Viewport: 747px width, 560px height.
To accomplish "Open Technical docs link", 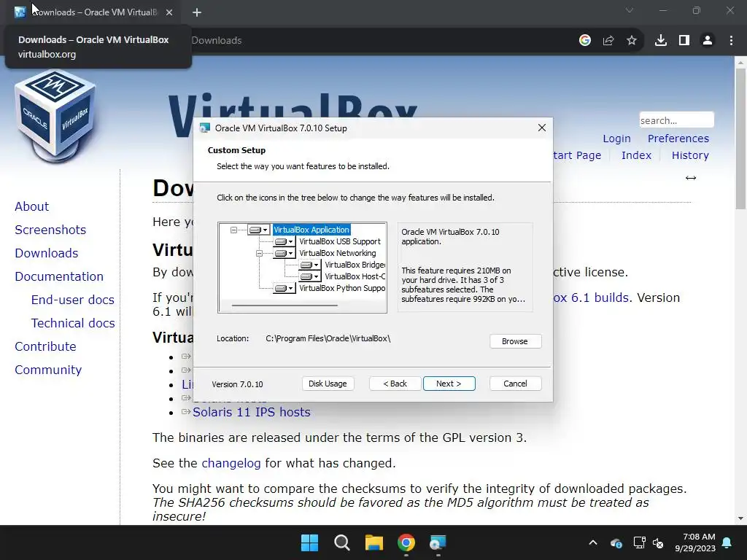I will pos(73,323).
